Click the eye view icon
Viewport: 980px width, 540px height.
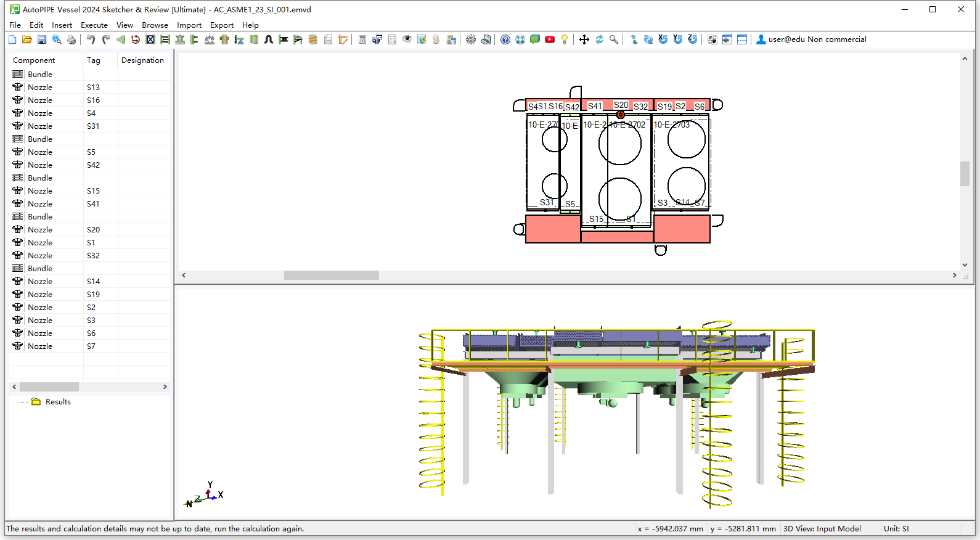click(x=407, y=39)
